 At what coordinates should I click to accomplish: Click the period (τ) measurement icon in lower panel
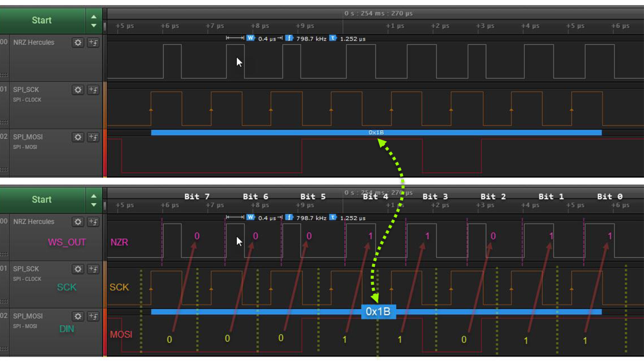(333, 218)
